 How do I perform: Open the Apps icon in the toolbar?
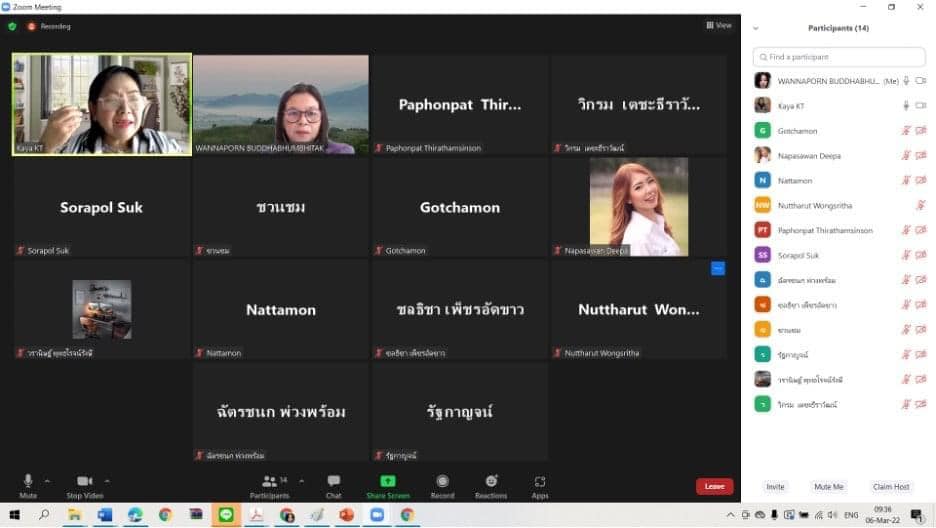pos(540,481)
